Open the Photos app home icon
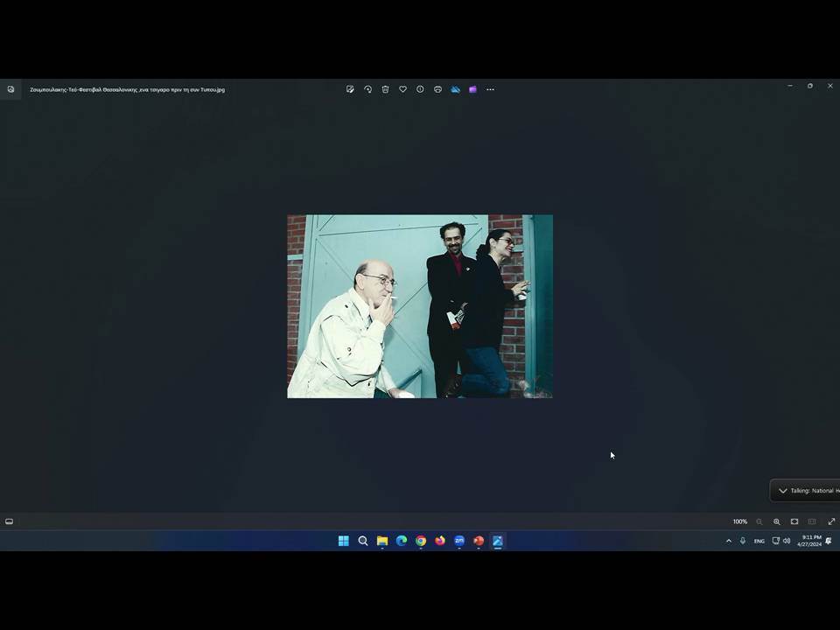Image resolution: width=840 pixels, height=630 pixels. pyautogui.click(x=10, y=89)
